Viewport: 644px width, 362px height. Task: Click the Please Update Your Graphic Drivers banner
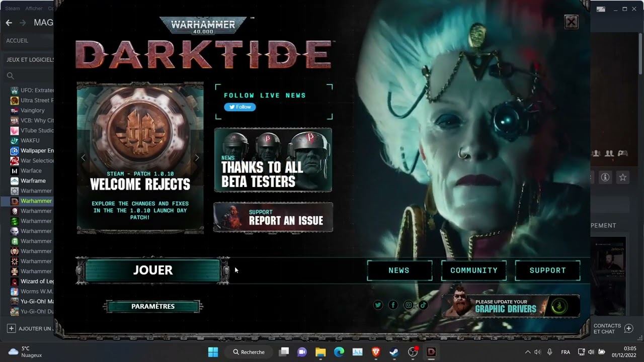click(511, 306)
